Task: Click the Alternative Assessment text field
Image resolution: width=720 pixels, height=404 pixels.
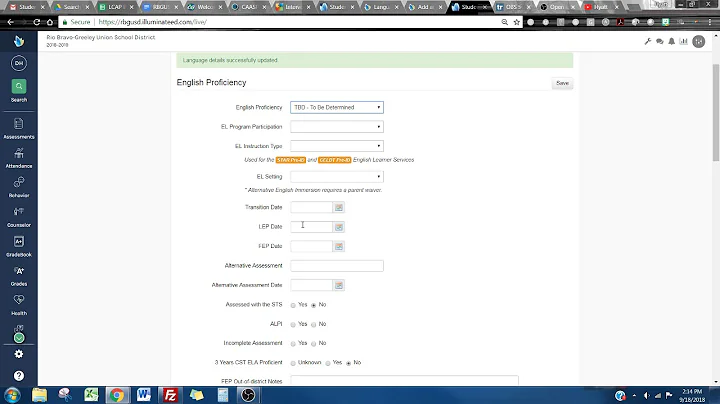Action: 337,266
